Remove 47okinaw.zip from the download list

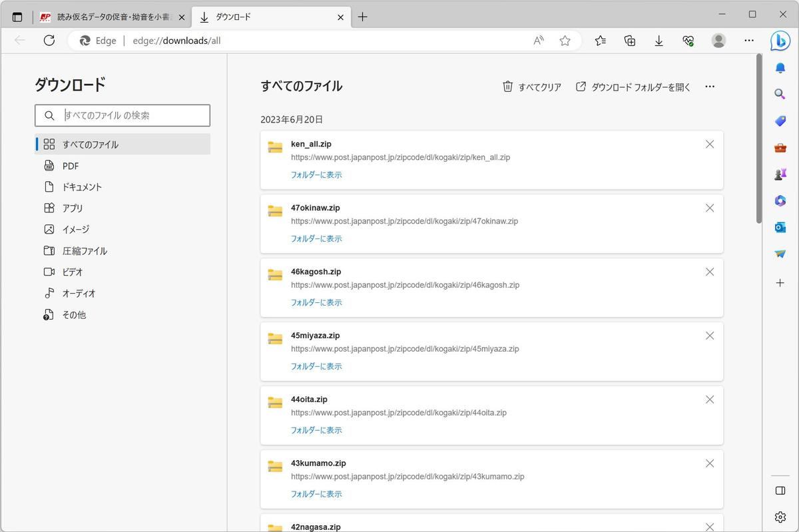point(710,208)
